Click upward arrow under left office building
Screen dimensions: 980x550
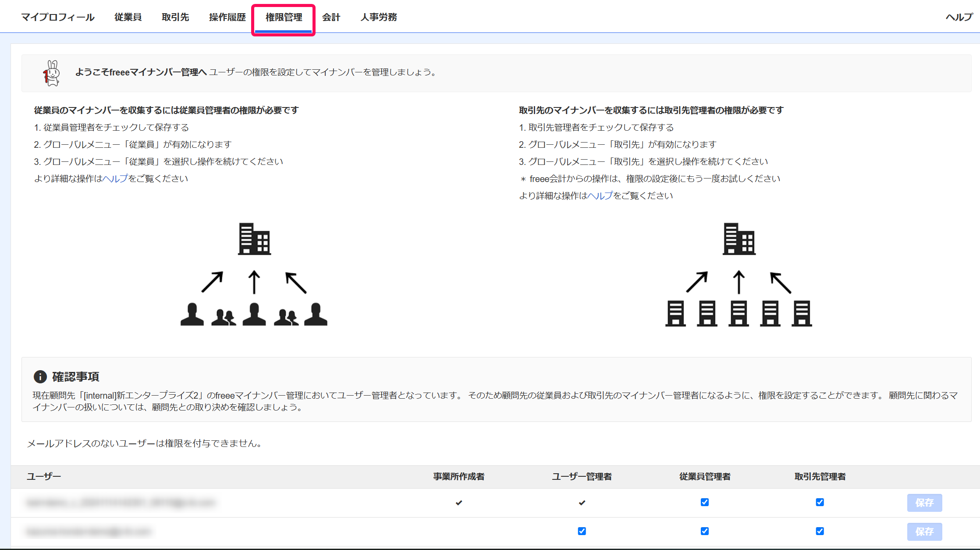tap(254, 282)
